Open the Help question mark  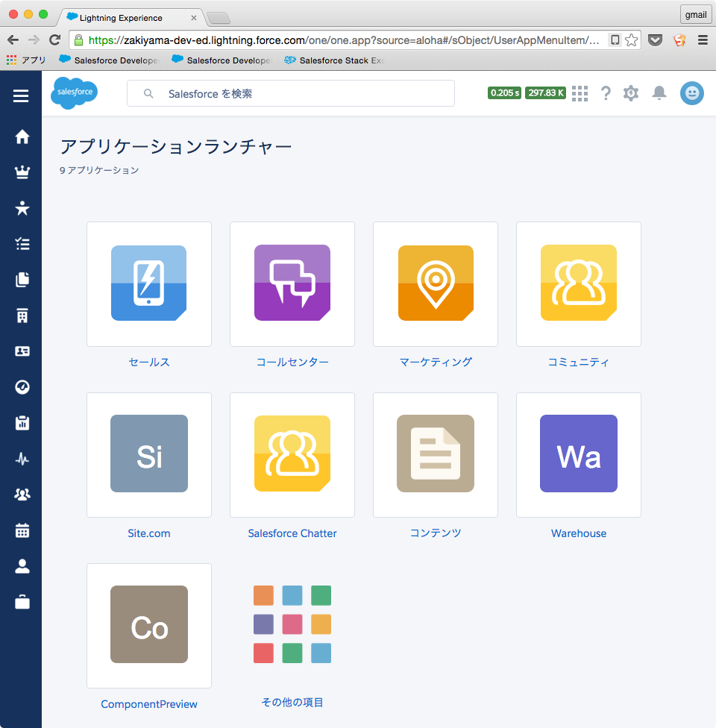(x=606, y=93)
